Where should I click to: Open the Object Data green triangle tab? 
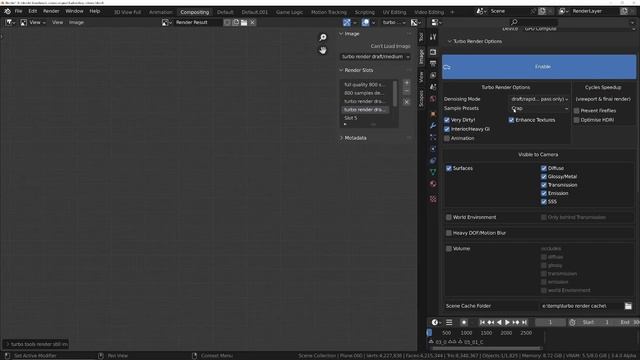click(x=433, y=172)
